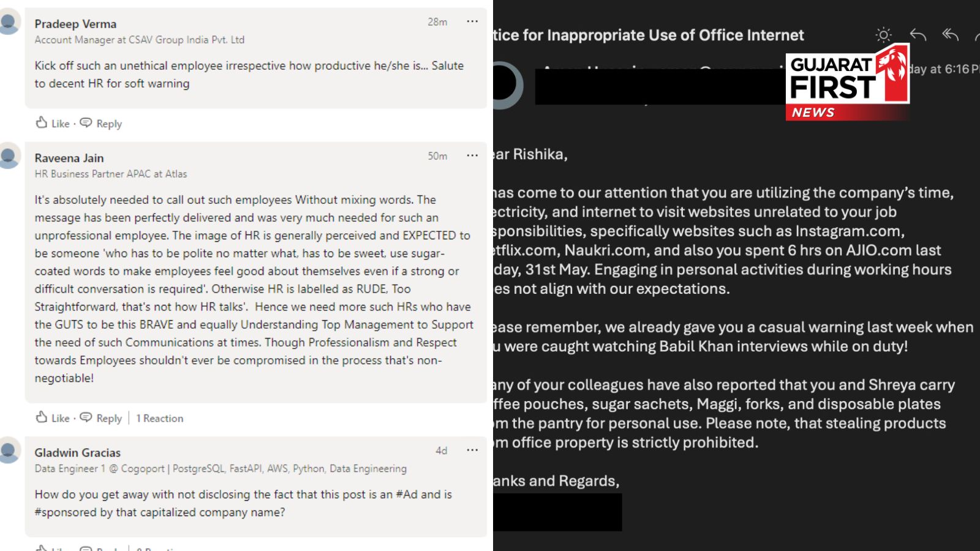Click the 28m timestamp on Pradeep Verma's comment
This screenshot has height=551, width=980.
coord(438,21)
